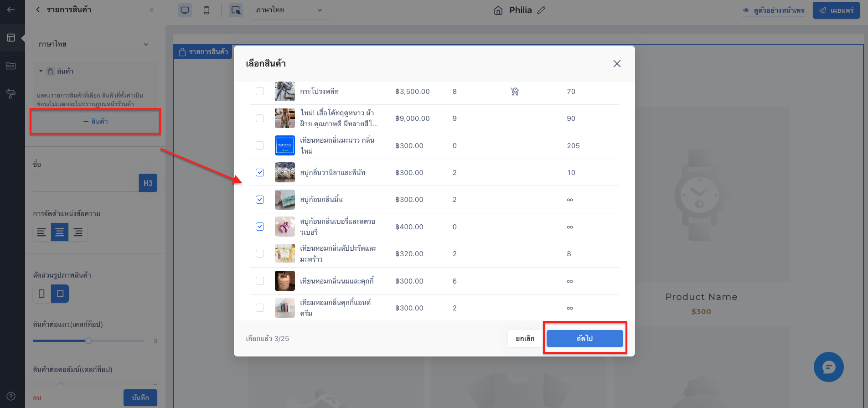The width and height of the screenshot is (868, 408).
Task: Uncheck สบู่ก้อนกลิ่นมิ้น checkbox
Action: click(260, 199)
